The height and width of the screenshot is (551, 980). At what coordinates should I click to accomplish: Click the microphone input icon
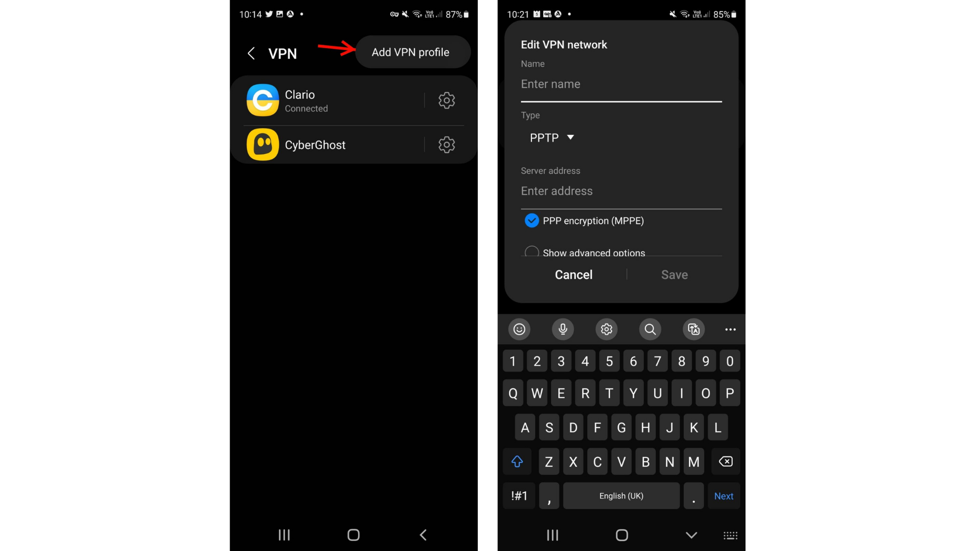(563, 329)
